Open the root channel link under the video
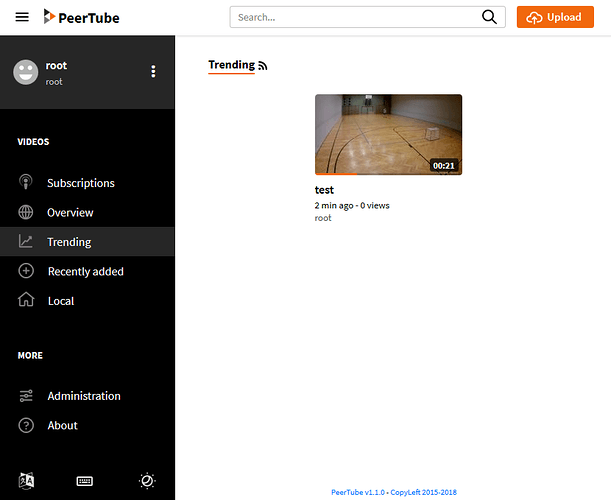Viewport: 611px width, 500px height. pos(323,218)
